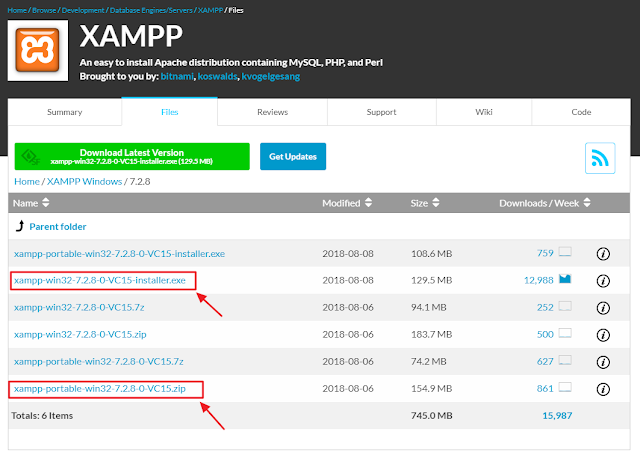Viewport: 640px width, 458px height.
Task: Open the Summary tab
Action: (x=64, y=112)
